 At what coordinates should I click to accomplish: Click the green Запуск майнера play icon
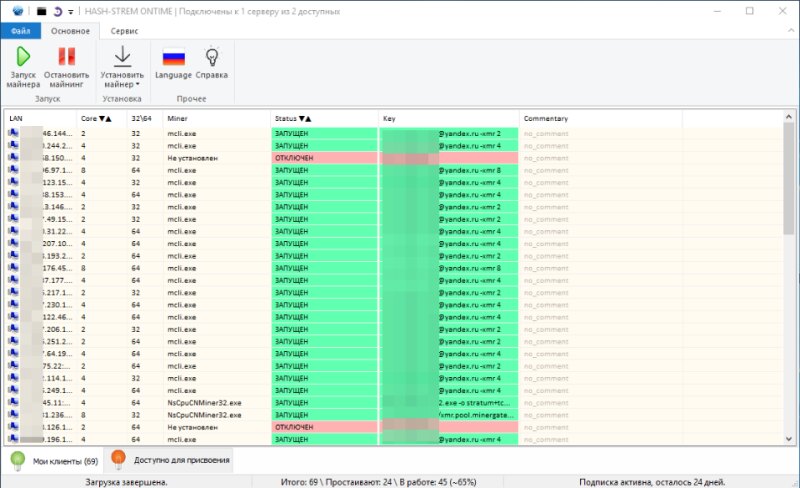(23, 57)
